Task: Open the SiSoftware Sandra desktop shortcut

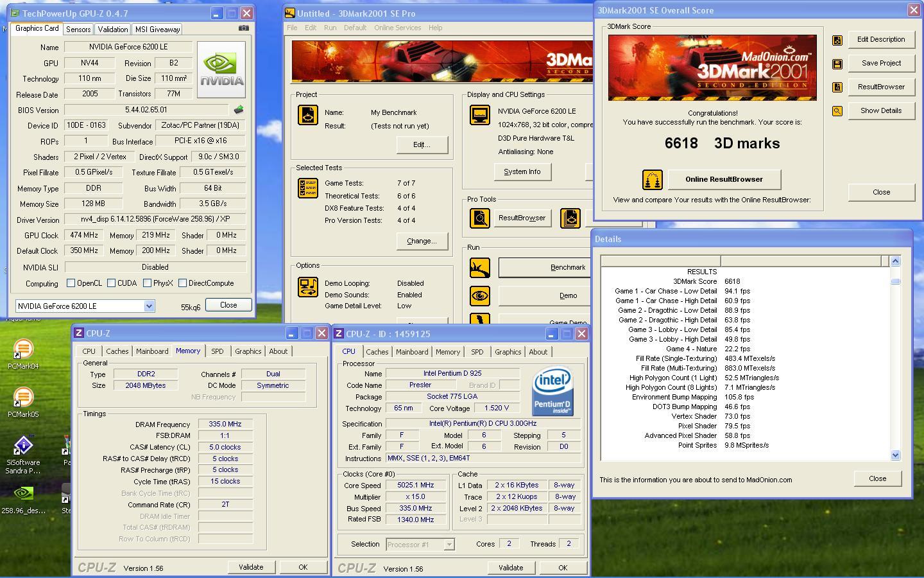Action: pos(23,454)
